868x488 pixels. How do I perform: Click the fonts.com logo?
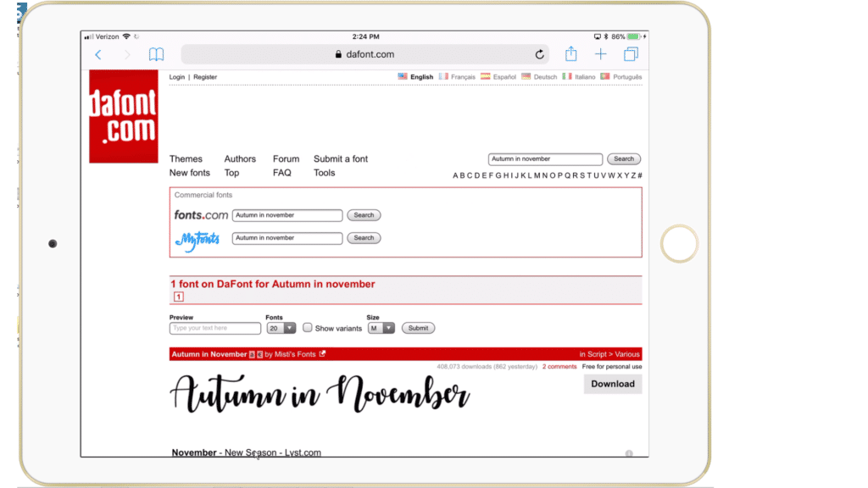pos(201,214)
